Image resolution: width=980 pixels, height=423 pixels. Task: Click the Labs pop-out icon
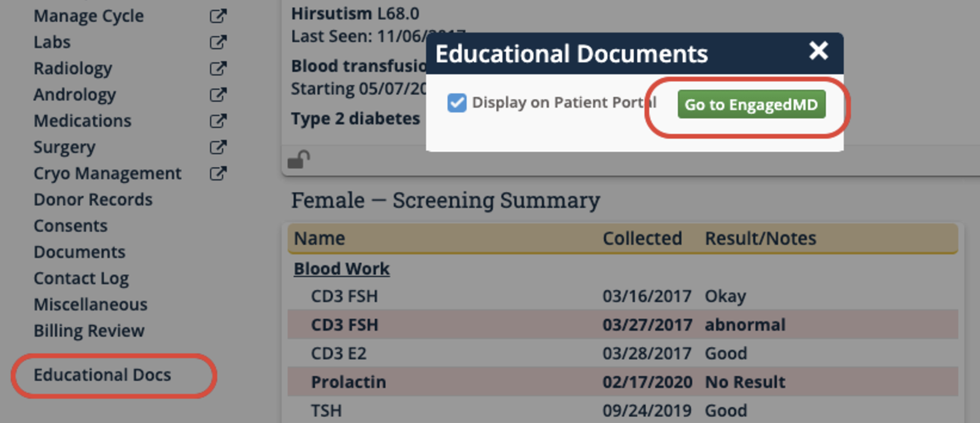pos(218,42)
